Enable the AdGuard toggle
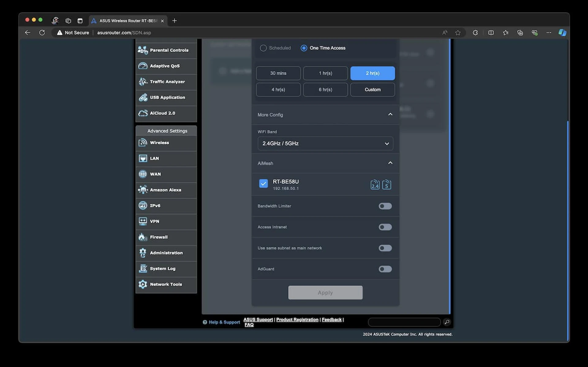588x367 pixels. tap(385, 269)
